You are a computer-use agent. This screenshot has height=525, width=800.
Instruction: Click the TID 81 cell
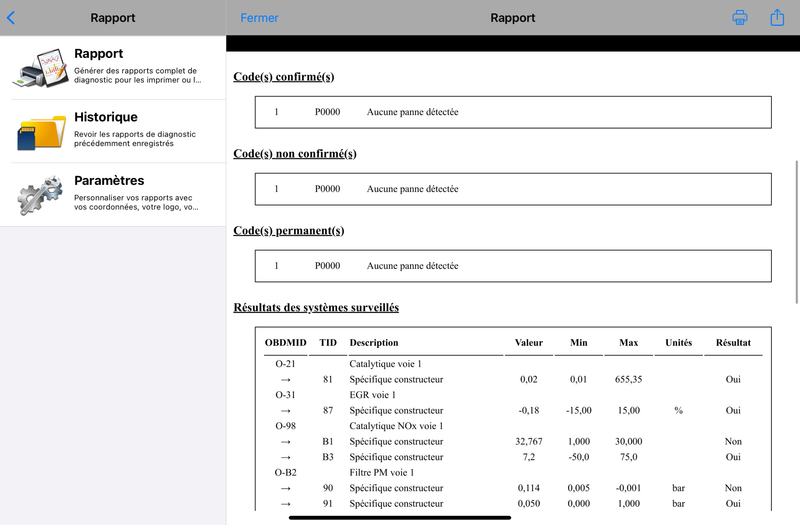click(x=328, y=379)
